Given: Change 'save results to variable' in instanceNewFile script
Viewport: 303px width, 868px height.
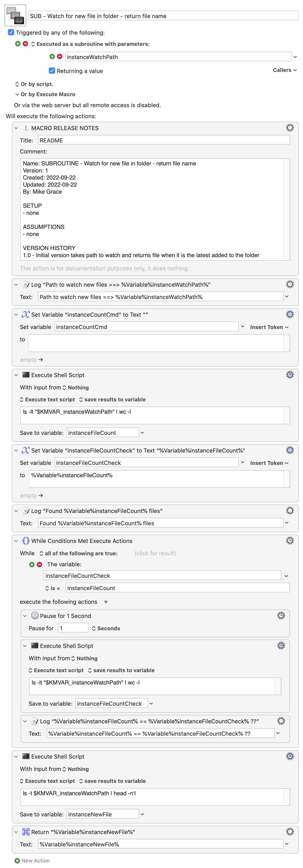Looking at the screenshot, I should (x=112, y=781).
